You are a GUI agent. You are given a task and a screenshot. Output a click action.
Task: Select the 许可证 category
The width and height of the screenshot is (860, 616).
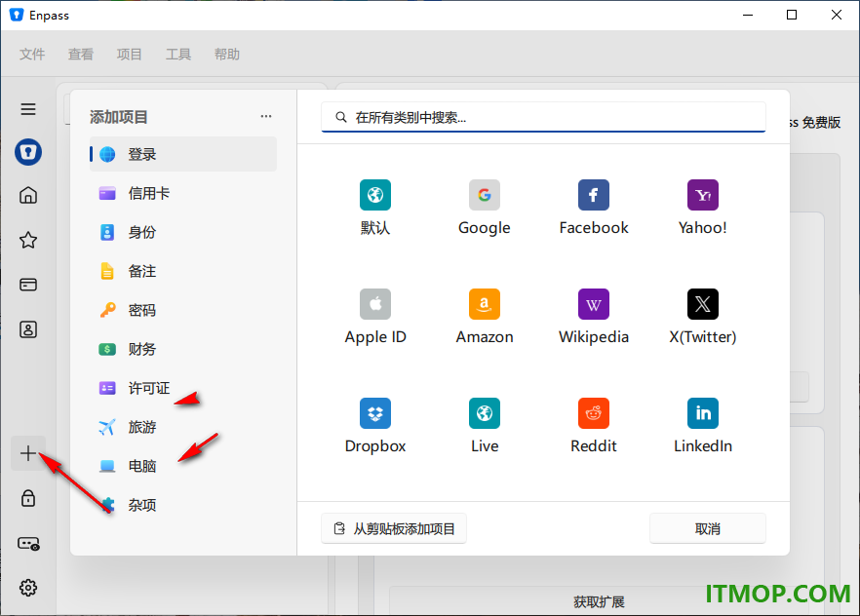point(183,388)
